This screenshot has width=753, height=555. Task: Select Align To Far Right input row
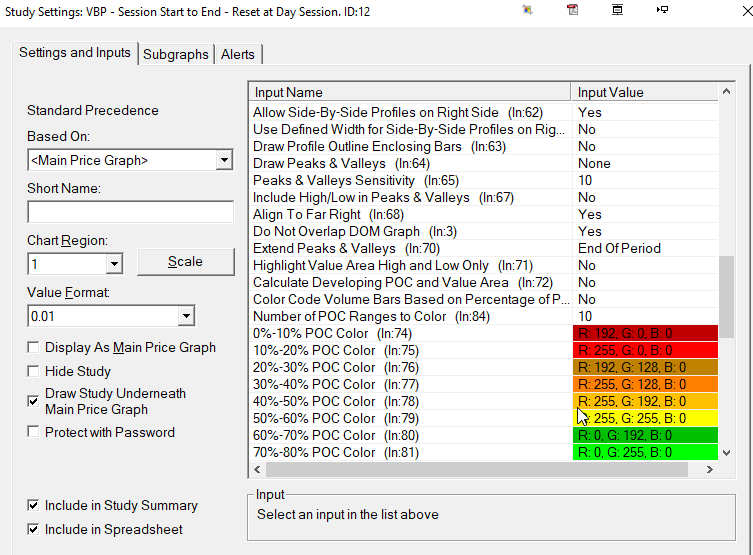click(484, 214)
